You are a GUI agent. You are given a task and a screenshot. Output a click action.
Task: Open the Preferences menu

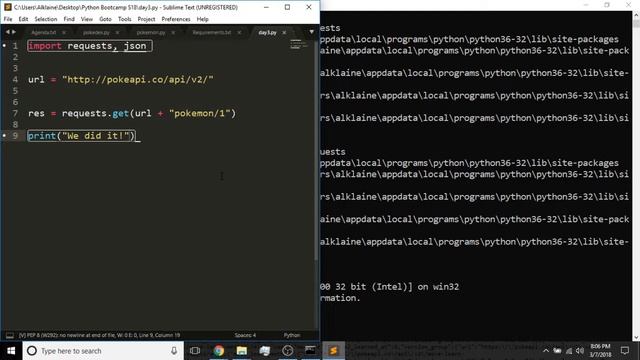tap(176, 19)
